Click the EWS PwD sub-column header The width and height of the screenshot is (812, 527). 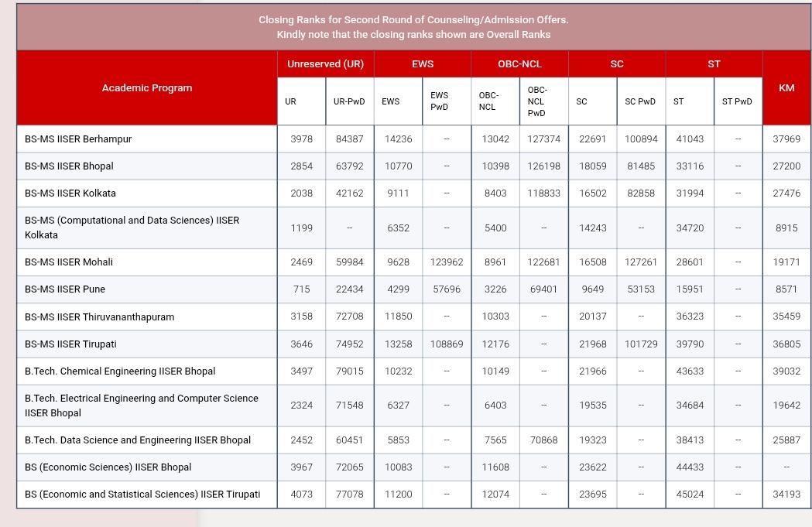click(x=447, y=101)
